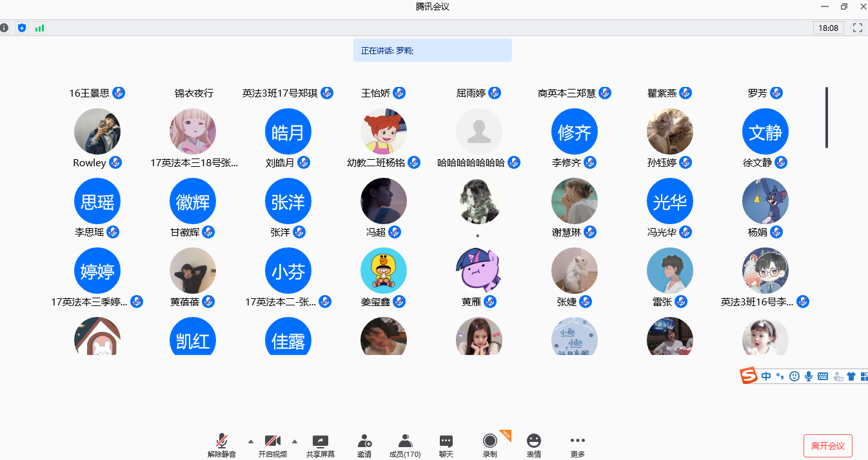868x460 pixels.
Task: Open the 共享屏幕 screen share icon
Action: [x=321, y=441]
